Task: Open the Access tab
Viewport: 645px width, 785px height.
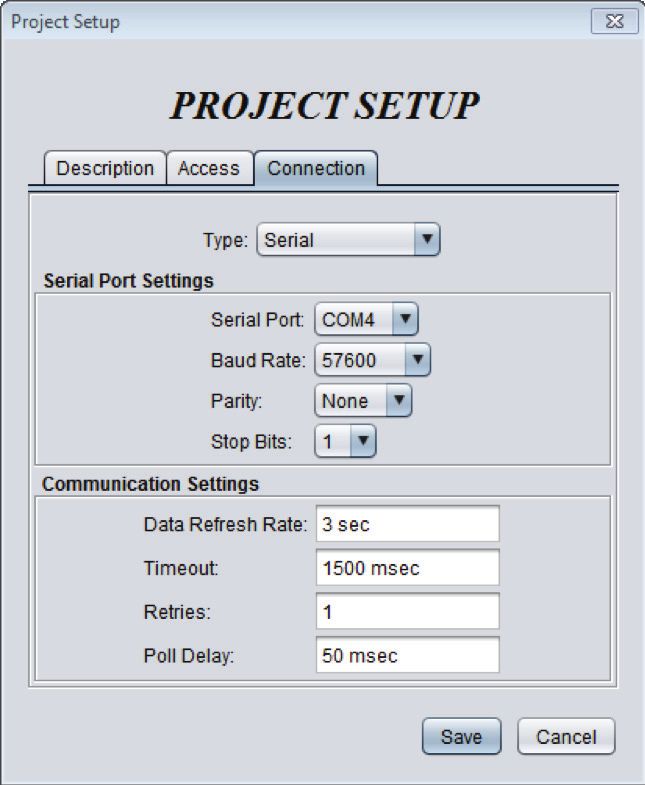Action: click(x=209, y=168)
